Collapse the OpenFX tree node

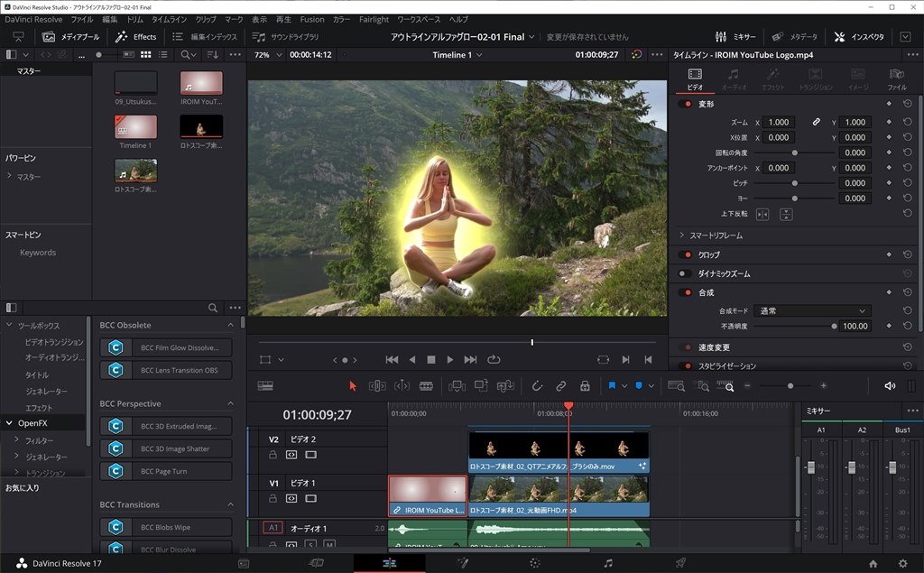click(x=9, y=422)
